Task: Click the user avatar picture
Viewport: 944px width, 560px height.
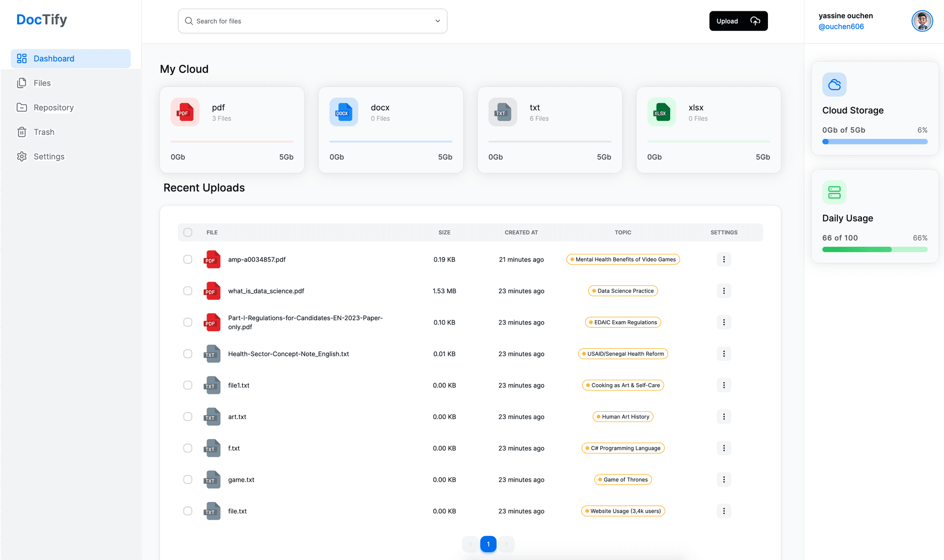Action: coord(922,21)
